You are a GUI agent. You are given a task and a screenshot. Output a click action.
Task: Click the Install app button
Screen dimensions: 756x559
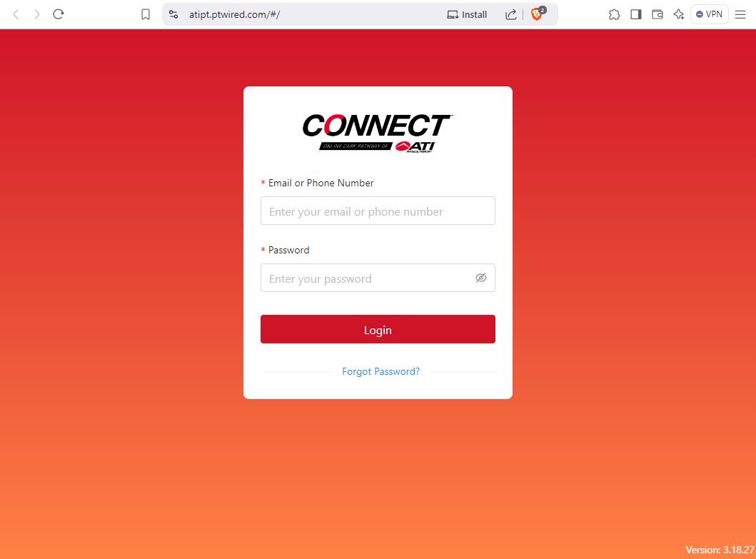pos(467,14)
